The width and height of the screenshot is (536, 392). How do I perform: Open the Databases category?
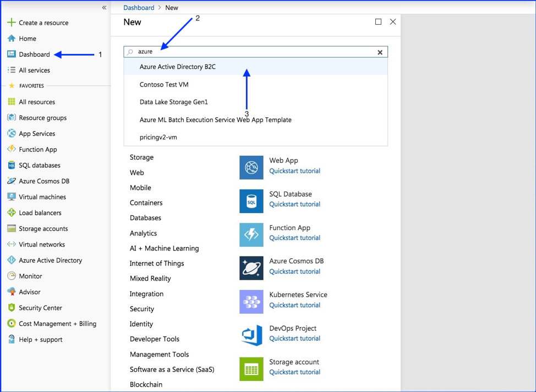145,218
